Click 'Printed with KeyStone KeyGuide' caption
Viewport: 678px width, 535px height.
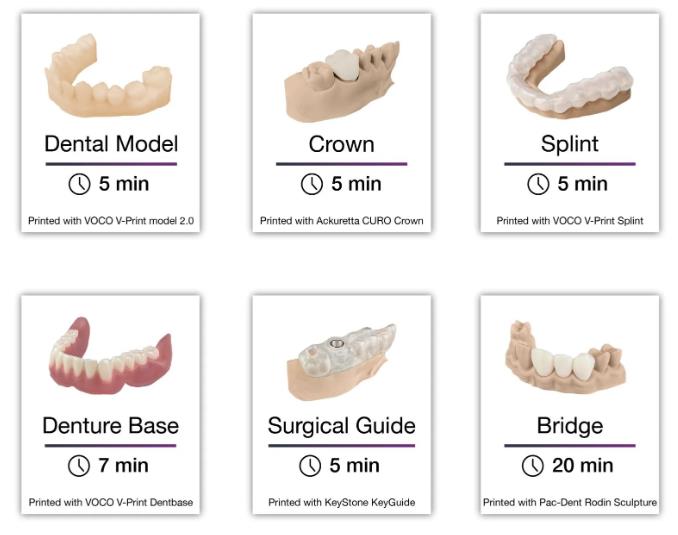tap(341, 502)
